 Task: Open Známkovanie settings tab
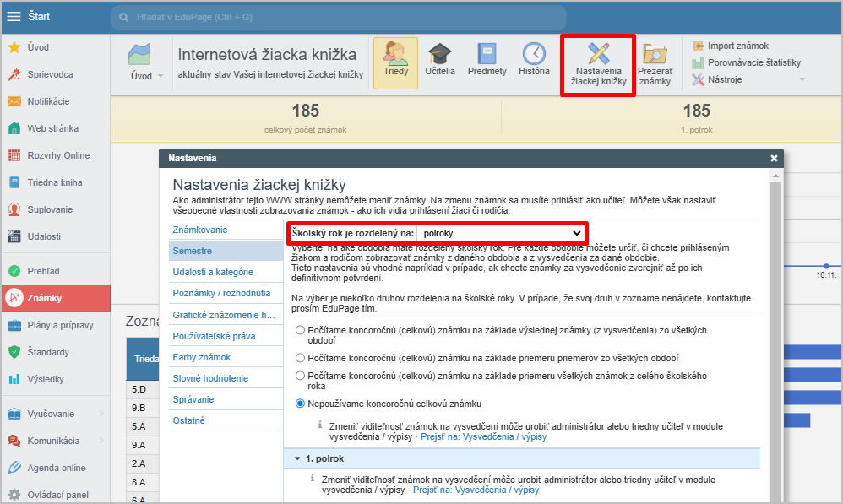(x=226, y=230)
